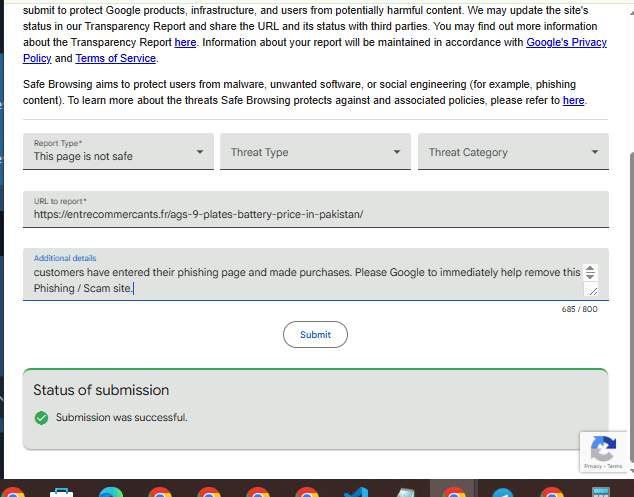Click the 'Status of submission' heading
634x497 pixels.
click(101, 390)
